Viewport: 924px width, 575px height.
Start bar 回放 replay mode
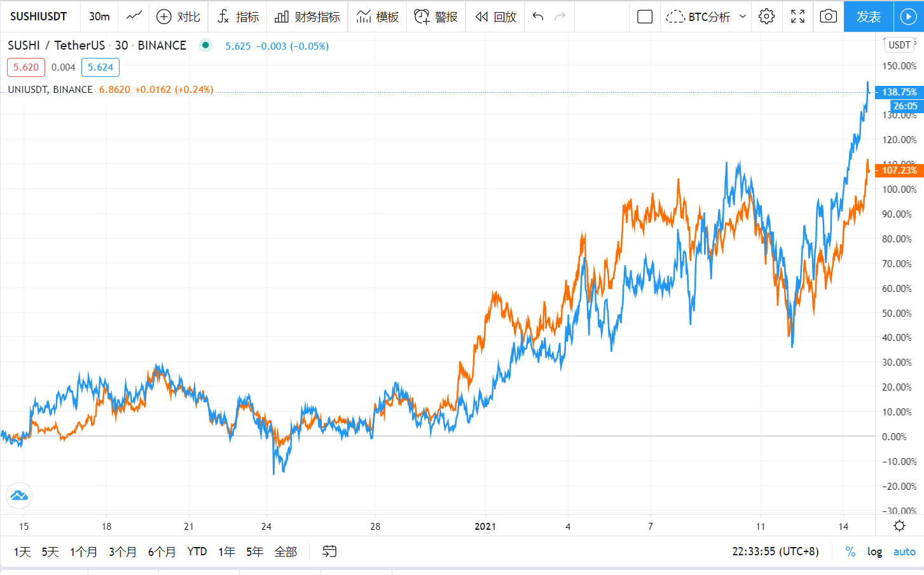click(495, 17)
